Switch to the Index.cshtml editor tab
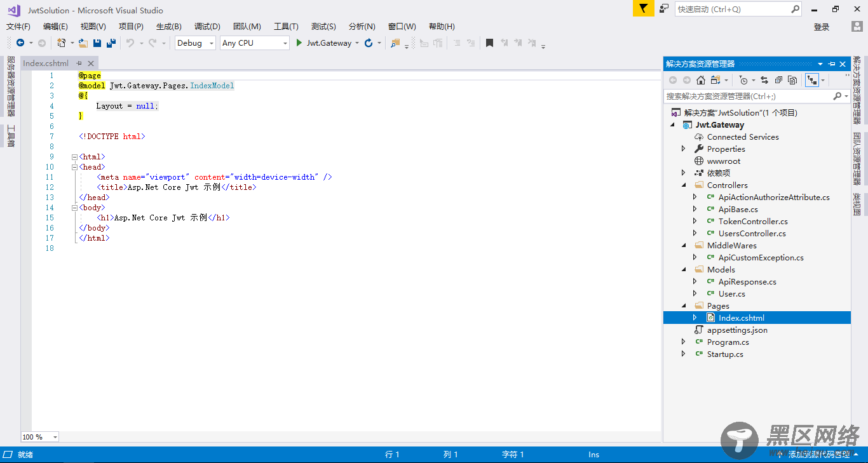This screenshot has height=463, width=868. tap(46, 64)
